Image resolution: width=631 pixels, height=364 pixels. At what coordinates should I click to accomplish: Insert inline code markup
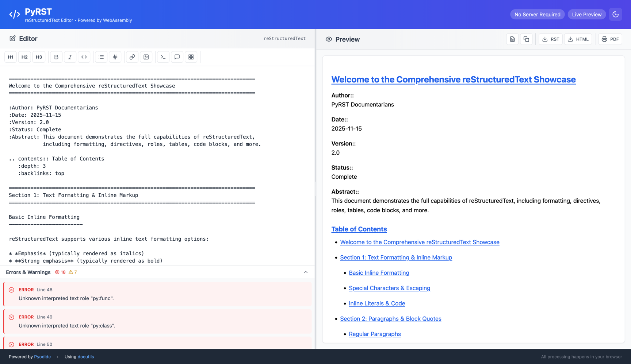pyautogui.click(x=84, y=57)
